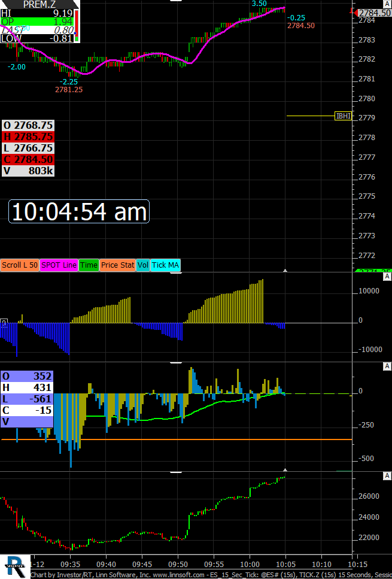
Task: Click the 2779 price axis label
Action: click(367, 118)
